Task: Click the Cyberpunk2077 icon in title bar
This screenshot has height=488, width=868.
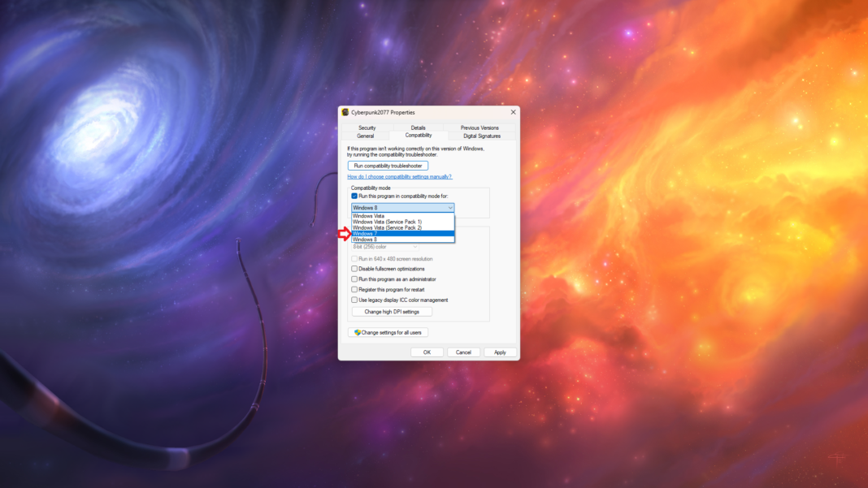Action: (345, 112)
